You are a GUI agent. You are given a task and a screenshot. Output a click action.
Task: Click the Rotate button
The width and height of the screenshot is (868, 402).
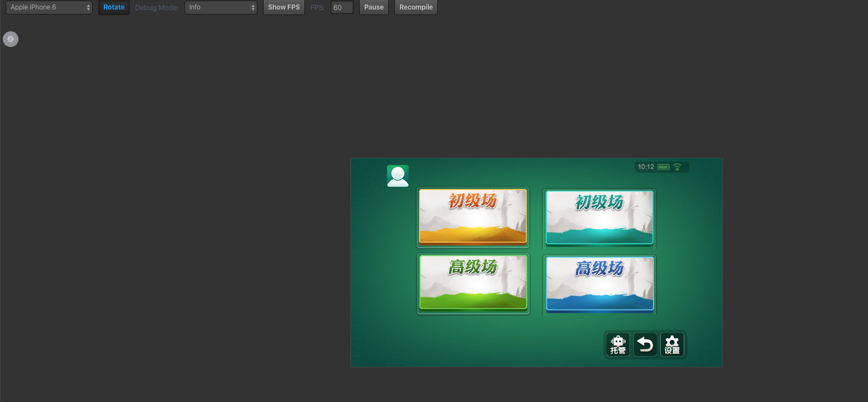tap(114, 7)
